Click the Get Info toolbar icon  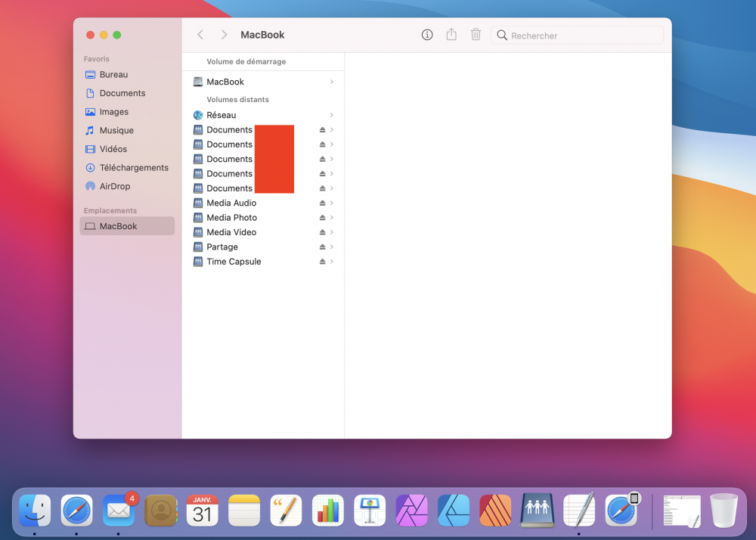(x=427, y=35)
